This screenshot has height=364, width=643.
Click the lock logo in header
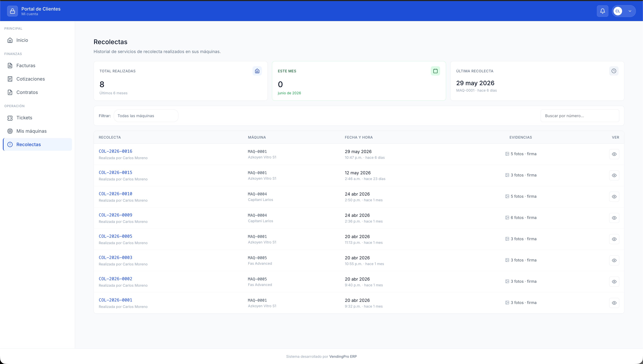point(13,11)
